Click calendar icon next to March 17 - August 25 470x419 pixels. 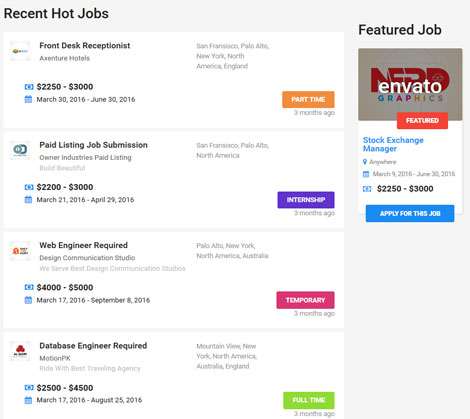[x=28, y=400]
